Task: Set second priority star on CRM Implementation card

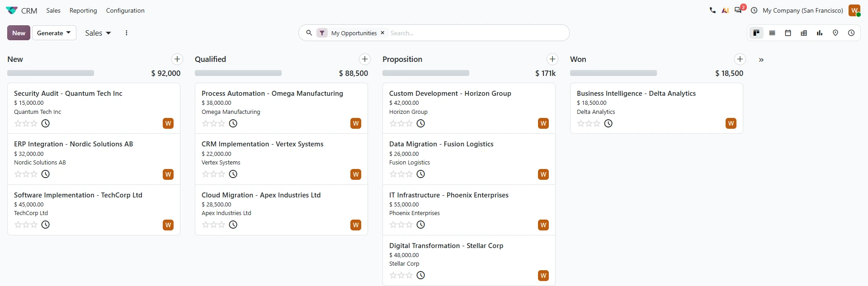Action: click(x=213, y=174)
